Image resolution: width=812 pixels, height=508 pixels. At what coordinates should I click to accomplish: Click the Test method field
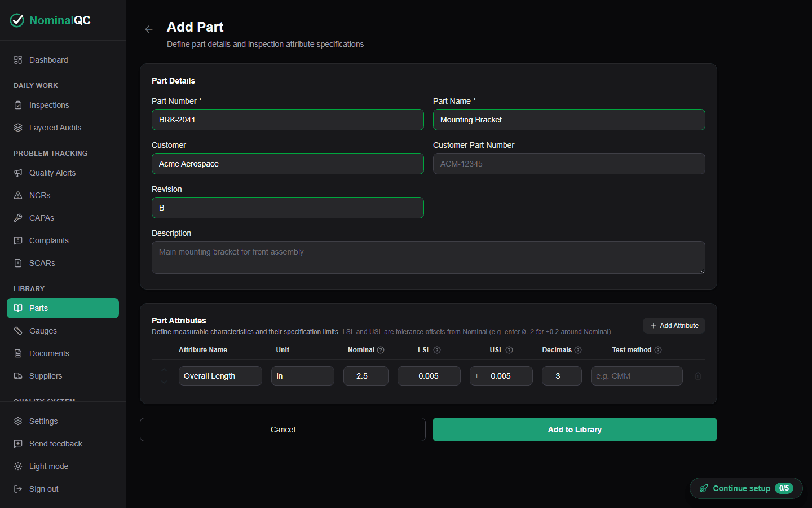(637, 376)
